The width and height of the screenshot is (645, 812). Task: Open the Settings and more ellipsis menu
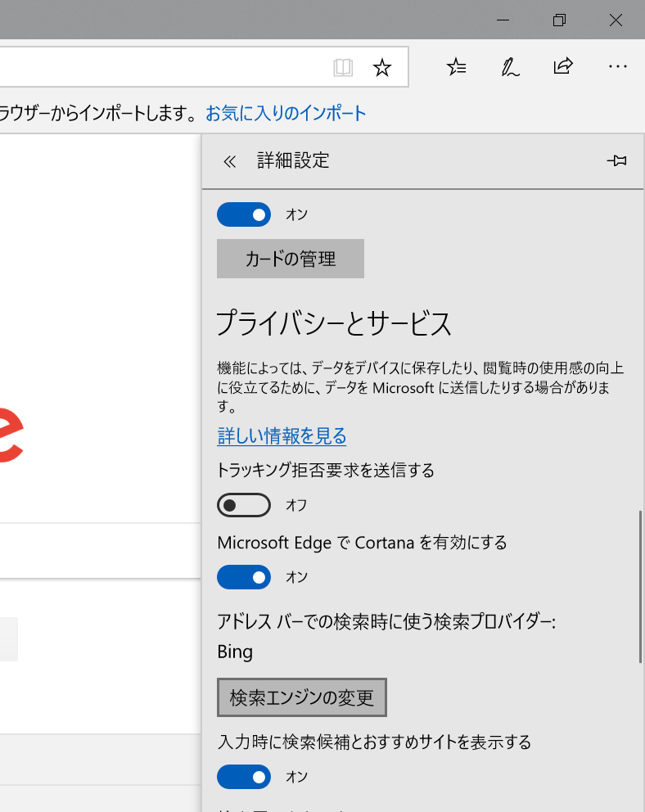[x=617, y=66]
